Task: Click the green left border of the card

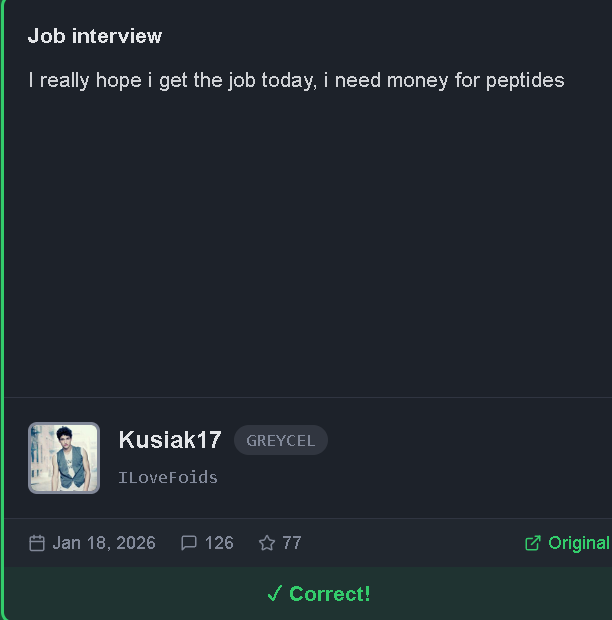Action: 2,308
